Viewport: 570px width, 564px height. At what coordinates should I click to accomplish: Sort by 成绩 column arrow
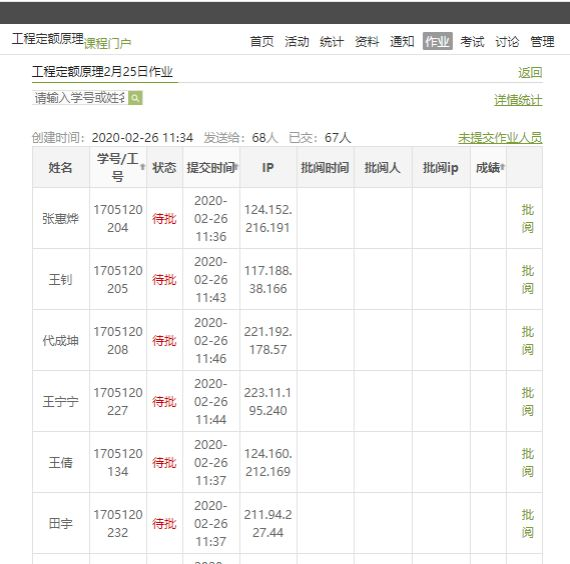point(502,167)
